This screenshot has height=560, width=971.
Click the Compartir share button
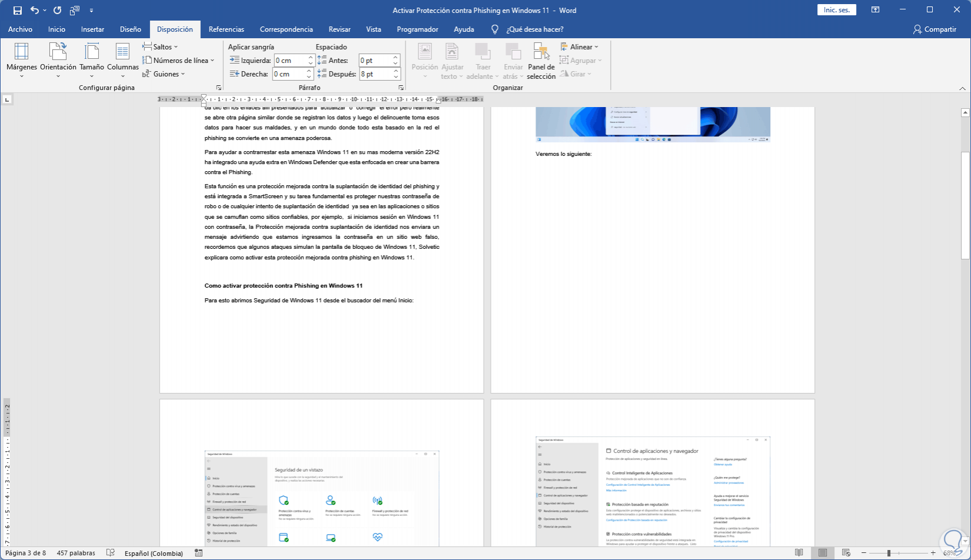coord(935,29)
